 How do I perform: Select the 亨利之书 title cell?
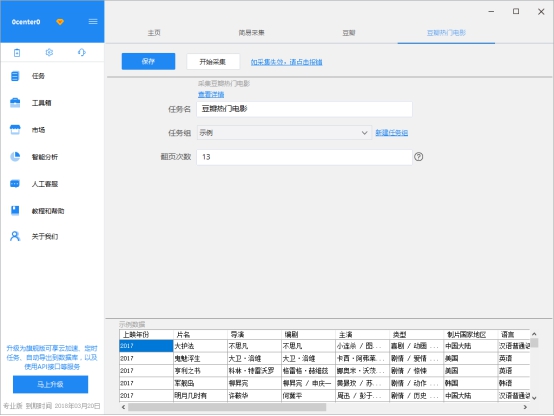tap(200, 370)
